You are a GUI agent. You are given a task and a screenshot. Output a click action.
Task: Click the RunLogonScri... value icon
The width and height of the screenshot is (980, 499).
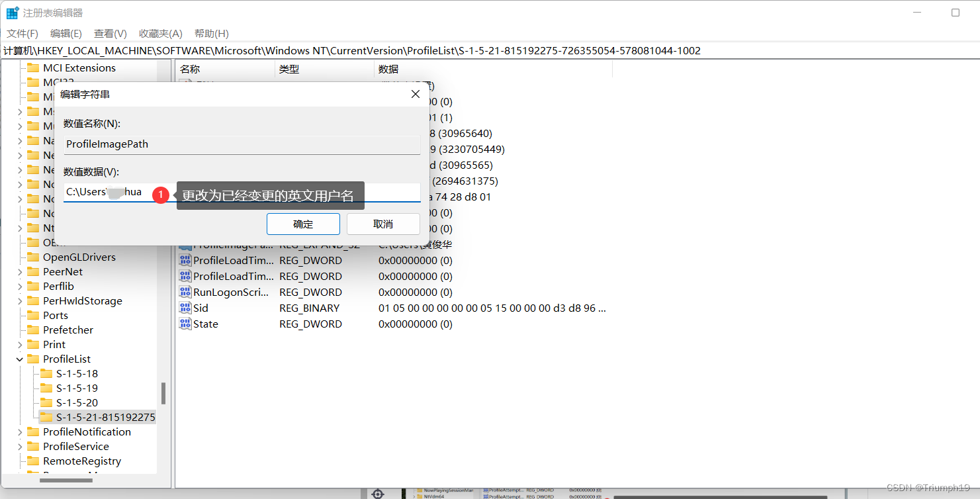tap(185, 293)
